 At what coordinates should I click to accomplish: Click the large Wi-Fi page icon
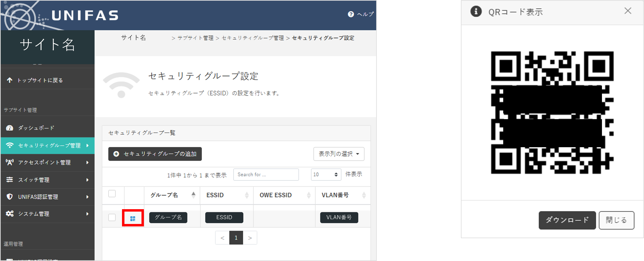point(121,85)
